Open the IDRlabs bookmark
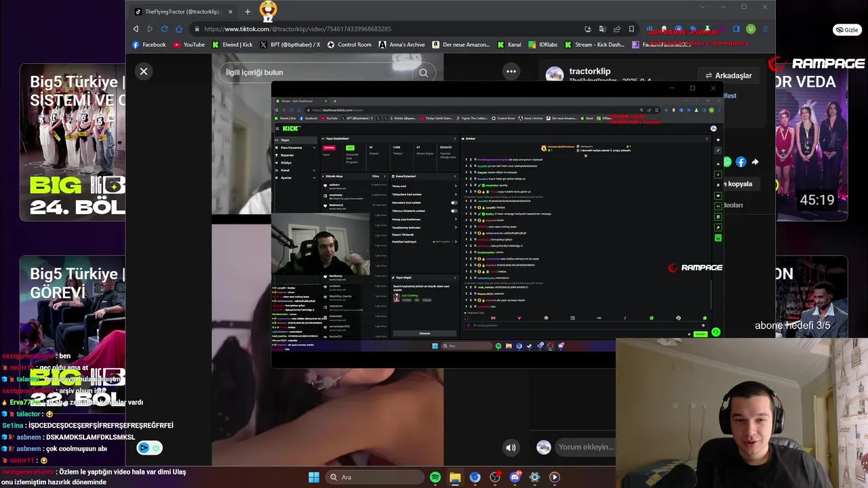This screenshot has width=868, height=488. [542, 45]
